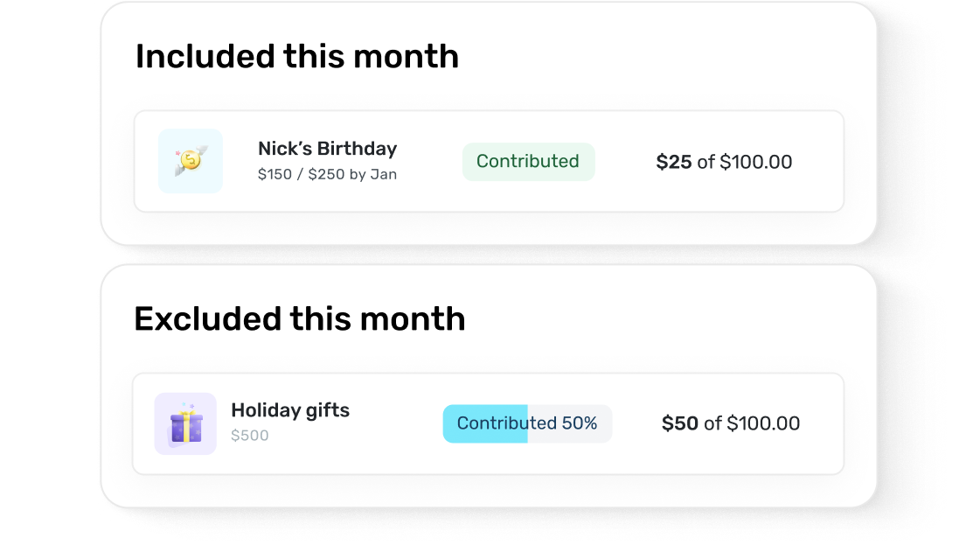The height and width of the screenshot is (552, 980).
Task: Click the $25 of $100.00 amount
Action: tap(724, 161)
